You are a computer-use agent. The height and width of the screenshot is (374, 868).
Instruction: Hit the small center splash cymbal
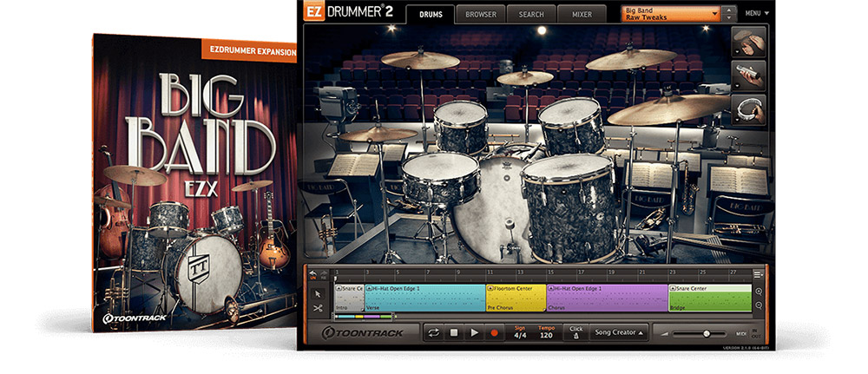pos(525,77)
